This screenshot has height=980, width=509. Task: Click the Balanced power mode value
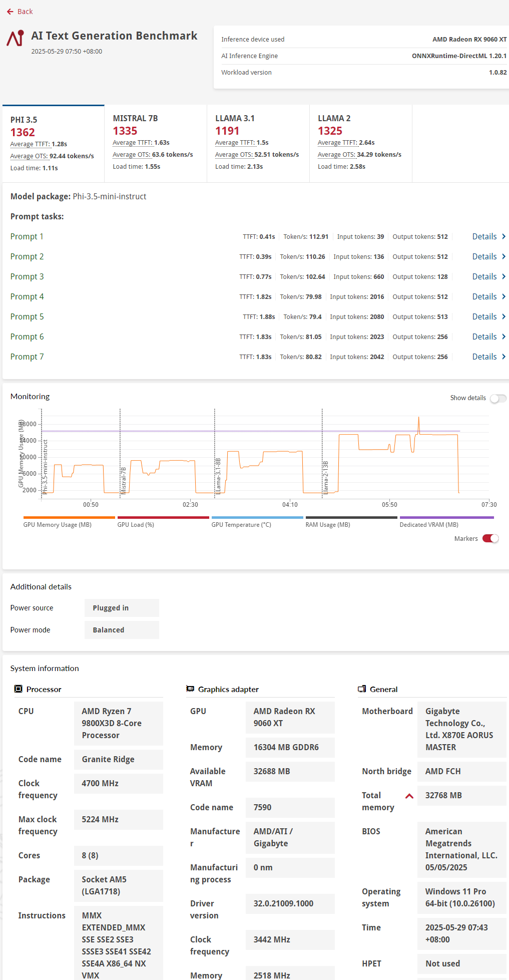point(122,630)
